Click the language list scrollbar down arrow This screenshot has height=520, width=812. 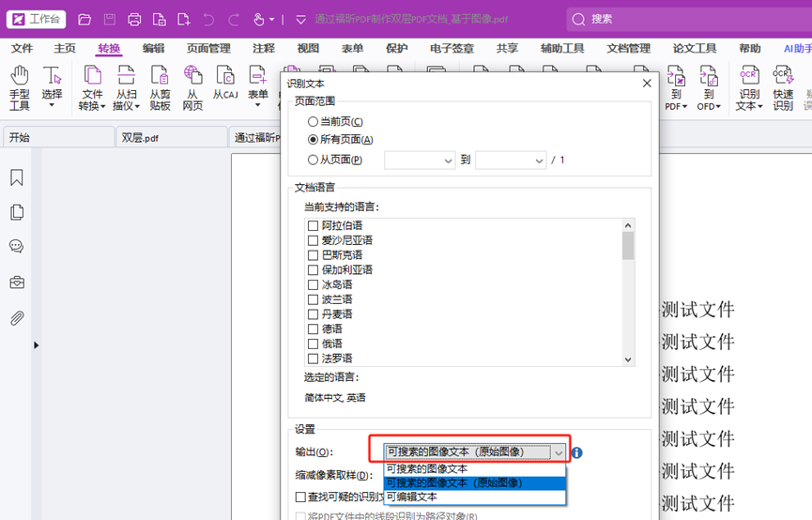click(628, 359)
